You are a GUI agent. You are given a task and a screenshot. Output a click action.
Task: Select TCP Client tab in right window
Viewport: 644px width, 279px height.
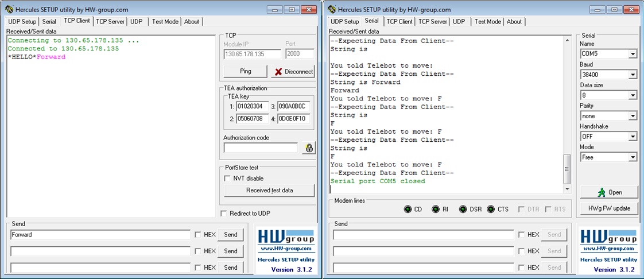pyautogui.click(x=399, y=22)
